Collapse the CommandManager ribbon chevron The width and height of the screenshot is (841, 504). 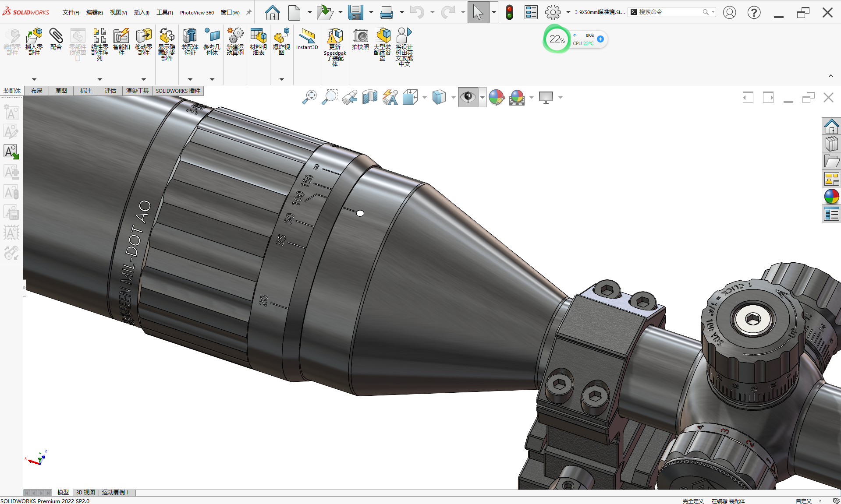click(830, 76)
